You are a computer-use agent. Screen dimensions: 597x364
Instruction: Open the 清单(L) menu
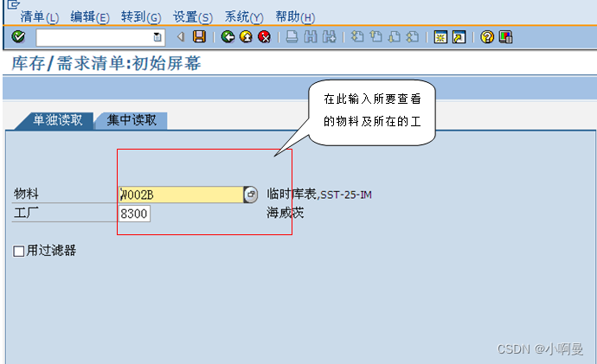coord(40,17)
